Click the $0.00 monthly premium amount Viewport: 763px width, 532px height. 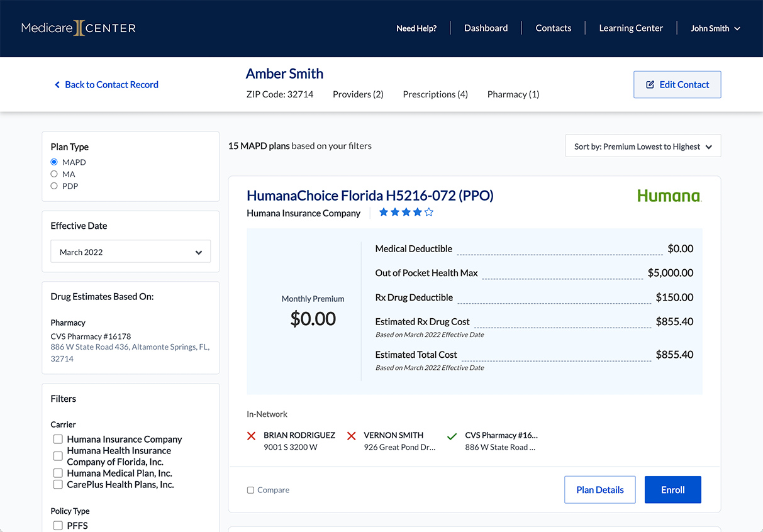pyautogui.click(x=313, y=319)
